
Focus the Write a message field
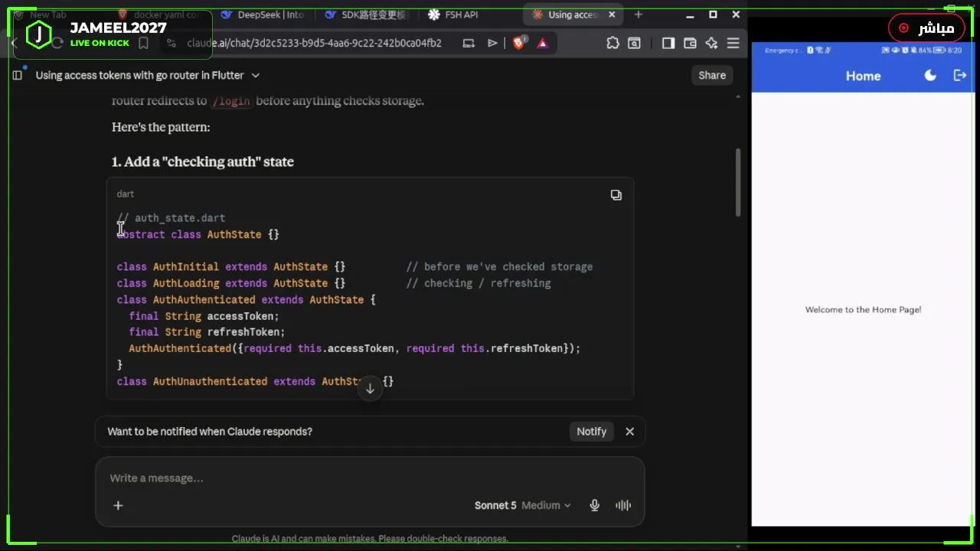coord(370,478)
